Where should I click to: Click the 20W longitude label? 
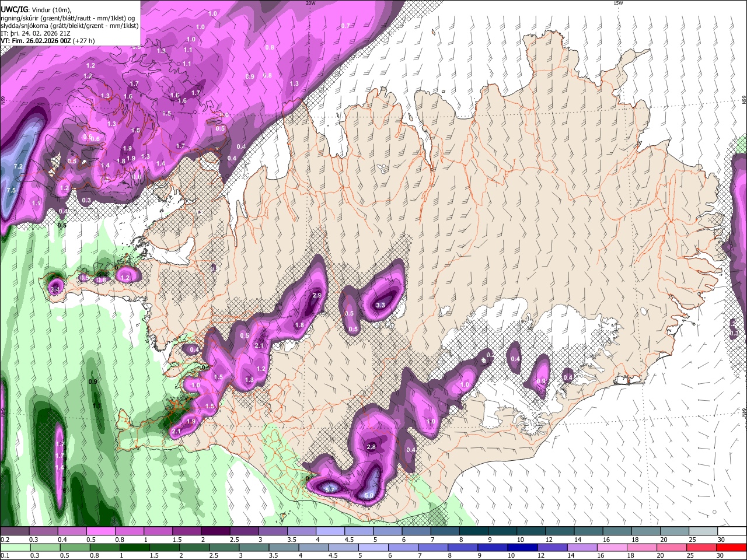[x=310, y=3]
